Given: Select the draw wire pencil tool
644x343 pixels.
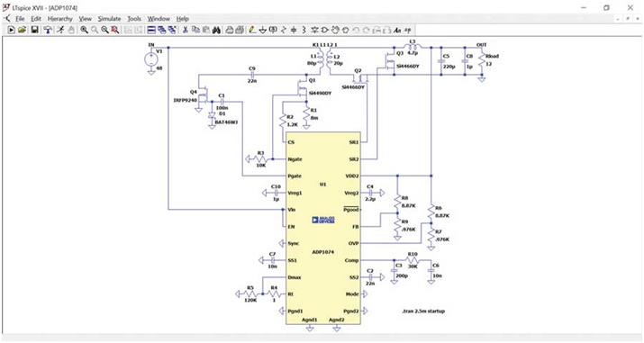Looking at the screenshot, I should click(x=252, y=30).
